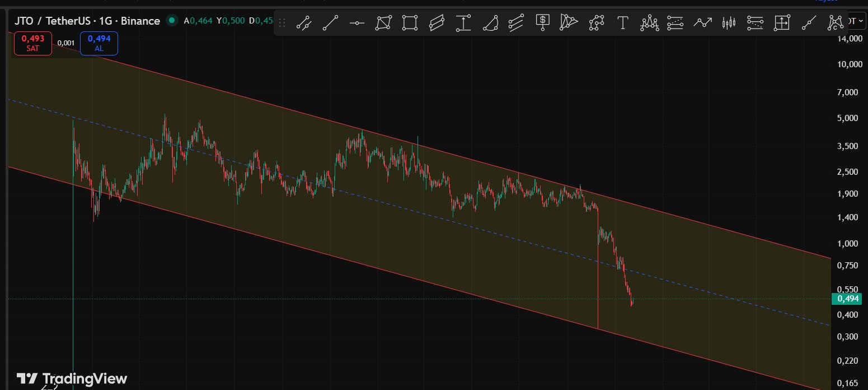
Task: Select the Polyline path tool
Action: coord(596,23)
